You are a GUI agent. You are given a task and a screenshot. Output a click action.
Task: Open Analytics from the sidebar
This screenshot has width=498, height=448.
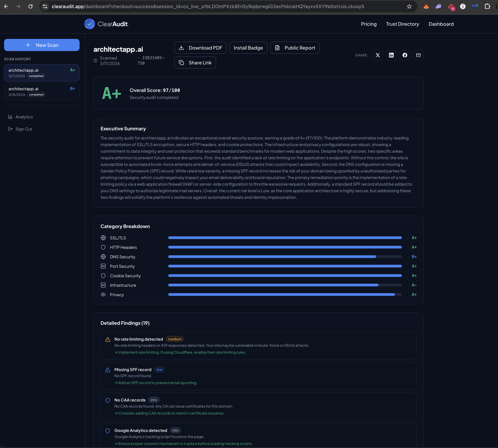(24, 117)
